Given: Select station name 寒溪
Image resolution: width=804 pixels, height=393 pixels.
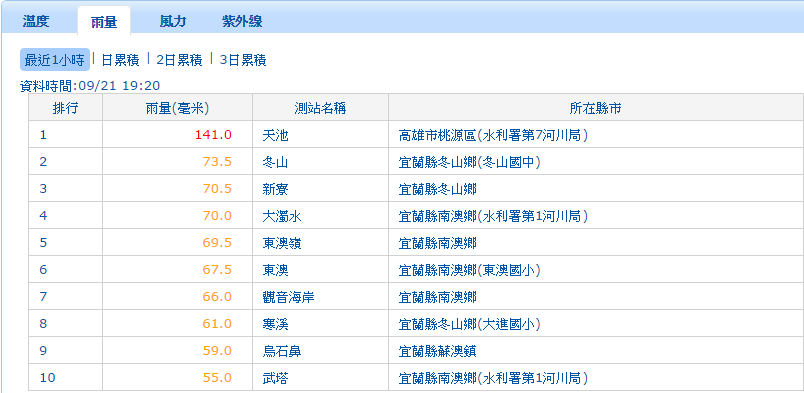Looking at the screenshot, I should [x=275, y=324].
